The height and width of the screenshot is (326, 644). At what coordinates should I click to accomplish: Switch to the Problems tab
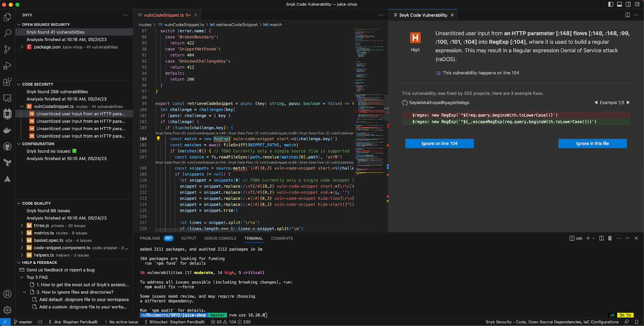pos(150,238)
